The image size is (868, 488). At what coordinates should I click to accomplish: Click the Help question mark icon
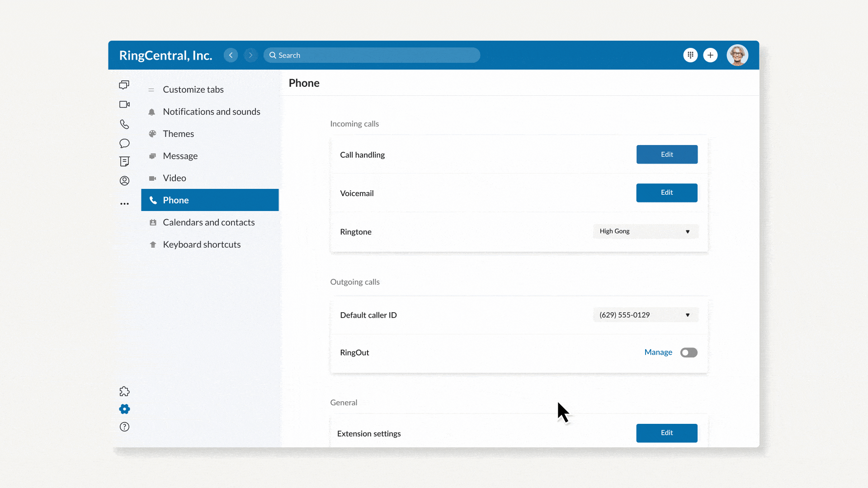[x=124, y=427]
